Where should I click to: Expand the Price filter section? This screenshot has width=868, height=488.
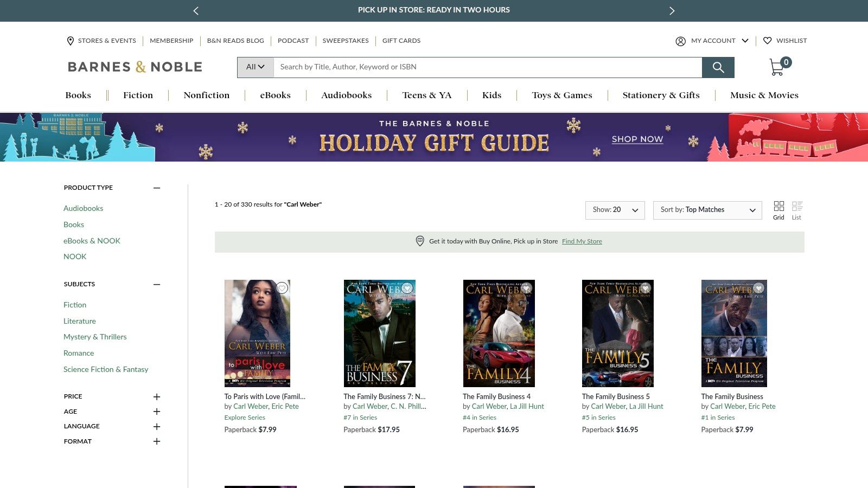(x=157, y=397)
